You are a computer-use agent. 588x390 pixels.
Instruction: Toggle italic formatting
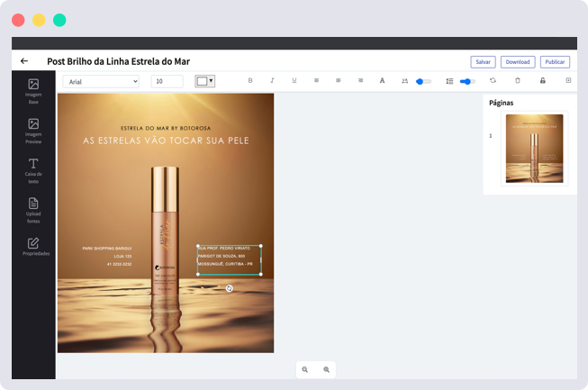coord(272,81)
